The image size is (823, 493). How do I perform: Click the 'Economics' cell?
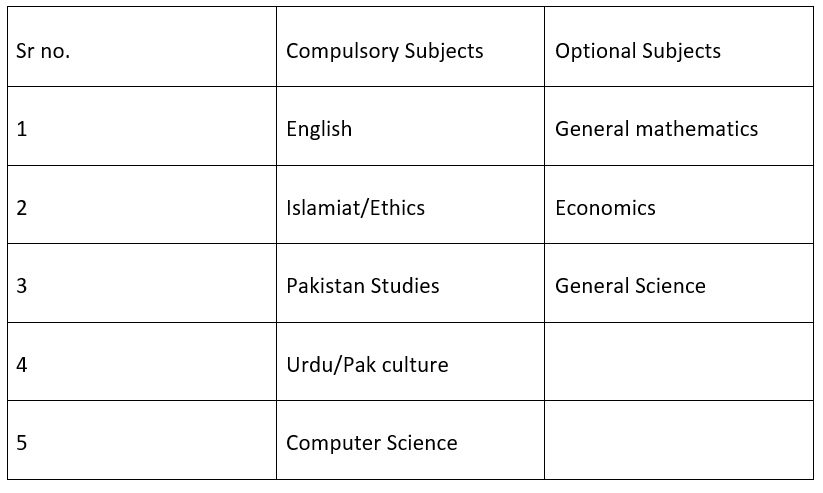[679, 205]
